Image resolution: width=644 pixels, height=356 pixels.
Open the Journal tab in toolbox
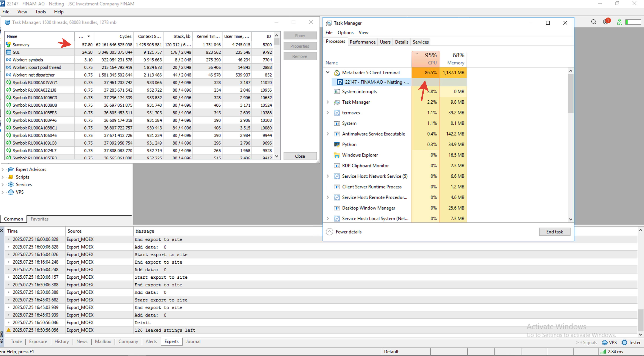[x=193, y=341]
